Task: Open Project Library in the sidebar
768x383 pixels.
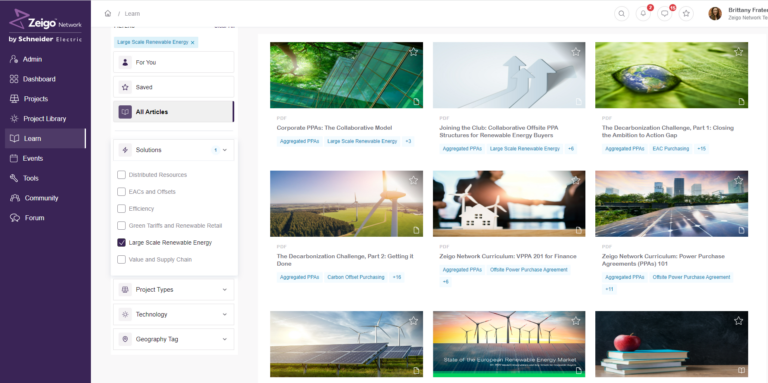Action: (45, 119)
